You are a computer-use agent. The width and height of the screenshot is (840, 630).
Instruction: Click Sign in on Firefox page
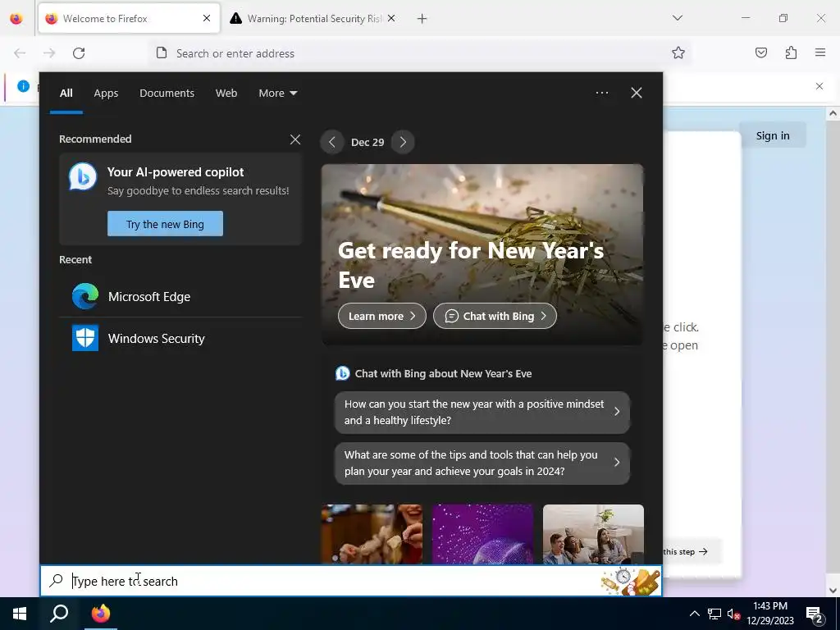(x=773, y=136)
